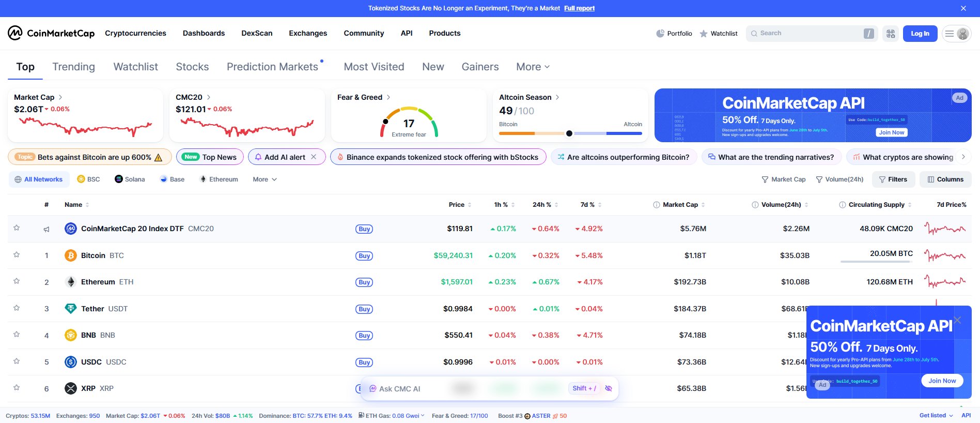
Task: Star Ethereum for the watchlist
Action: pos(17,281)
